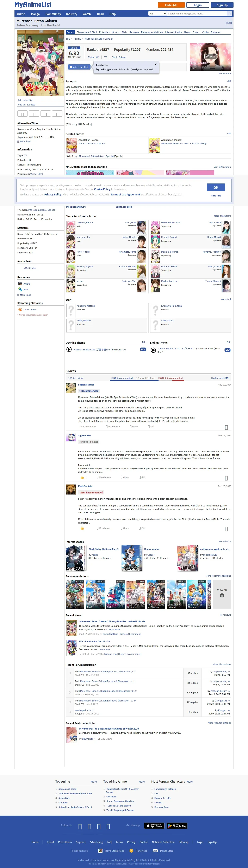Switch to the Episodes tab
Image resolution: width=248 pixels, height=868 pixels.
click(x=104, y=32)
